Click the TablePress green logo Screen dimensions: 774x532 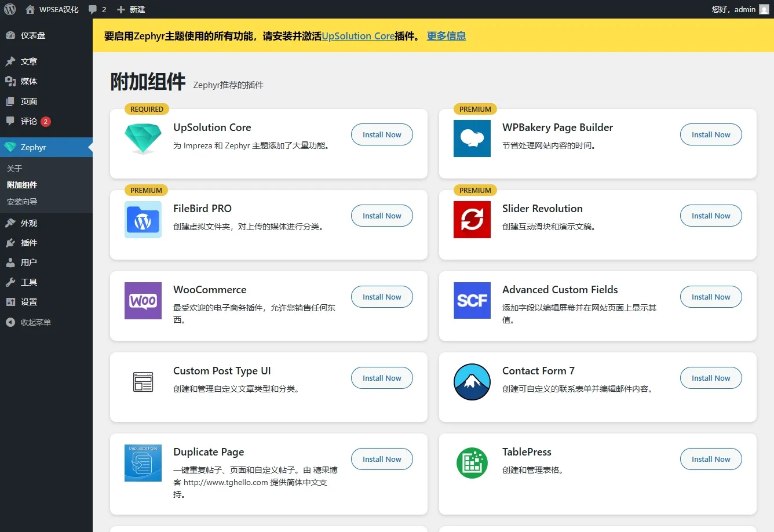click(472, 463)
